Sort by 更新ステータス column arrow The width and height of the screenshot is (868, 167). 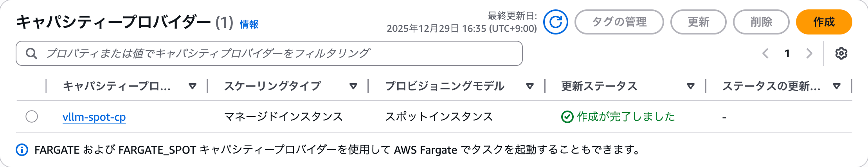[690, 86]
